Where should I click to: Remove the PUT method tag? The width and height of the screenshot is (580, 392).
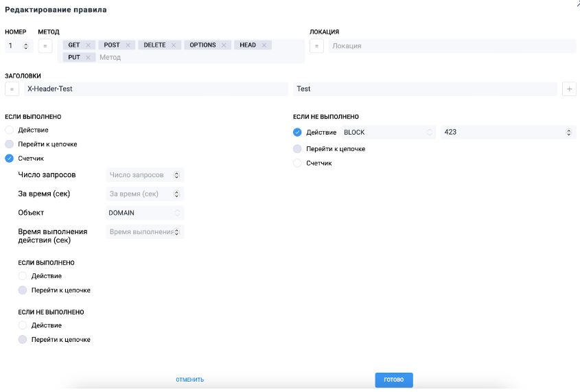89,58
